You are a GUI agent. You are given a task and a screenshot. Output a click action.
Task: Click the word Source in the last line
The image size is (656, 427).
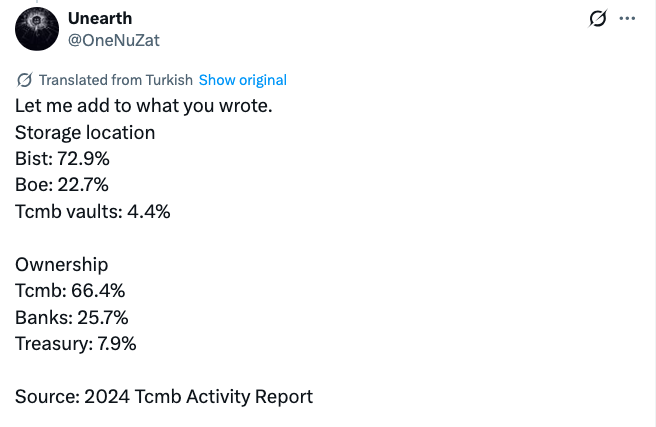(x=44, y=397)
